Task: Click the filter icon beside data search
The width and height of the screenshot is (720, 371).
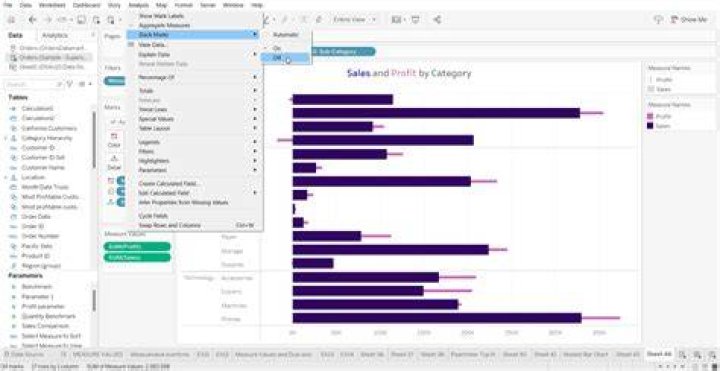Action: click(70, 84)
